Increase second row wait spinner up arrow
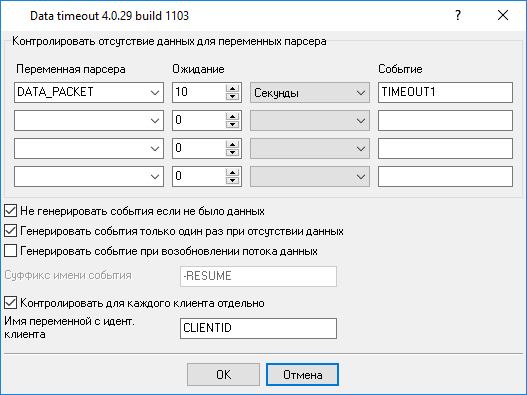527x395 pixels. click(x=232, y=116)
